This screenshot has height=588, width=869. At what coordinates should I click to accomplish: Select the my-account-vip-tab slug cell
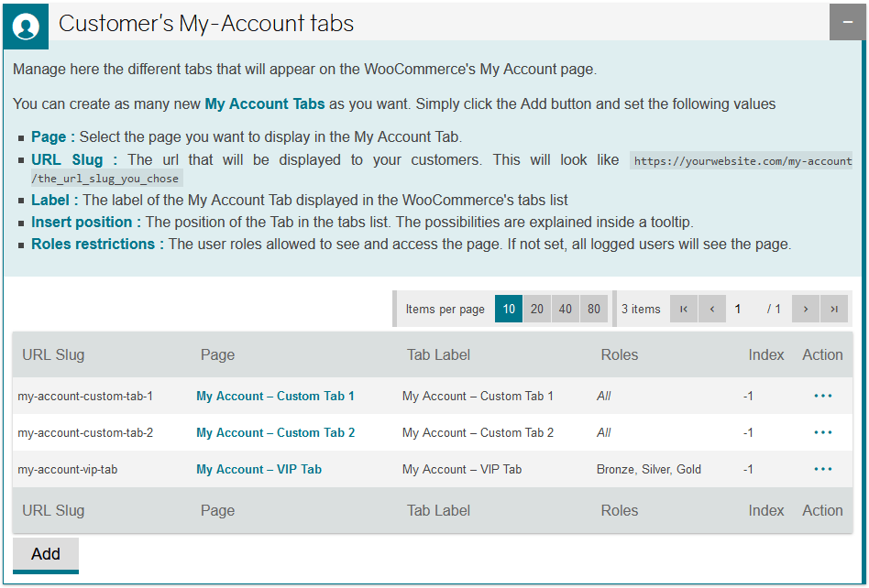(x=68, y=469)
